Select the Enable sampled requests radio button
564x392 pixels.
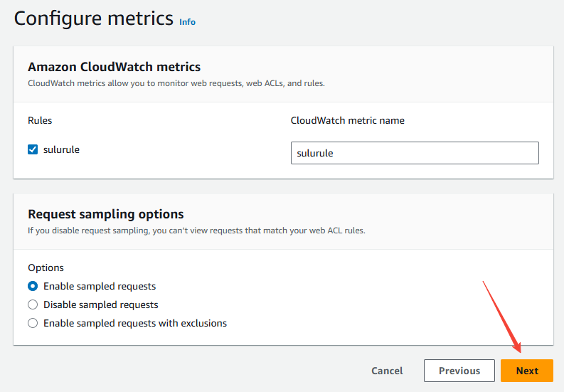[x=33, y=286]
